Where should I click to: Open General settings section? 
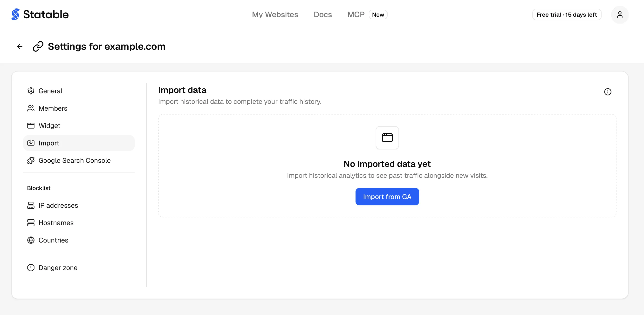79,91
